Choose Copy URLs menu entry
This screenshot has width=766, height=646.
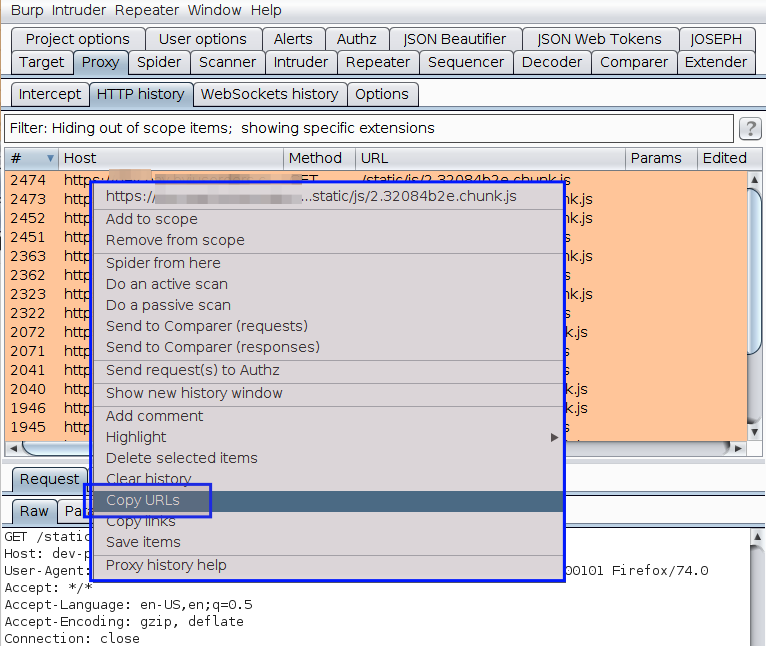tap(328, 501)
